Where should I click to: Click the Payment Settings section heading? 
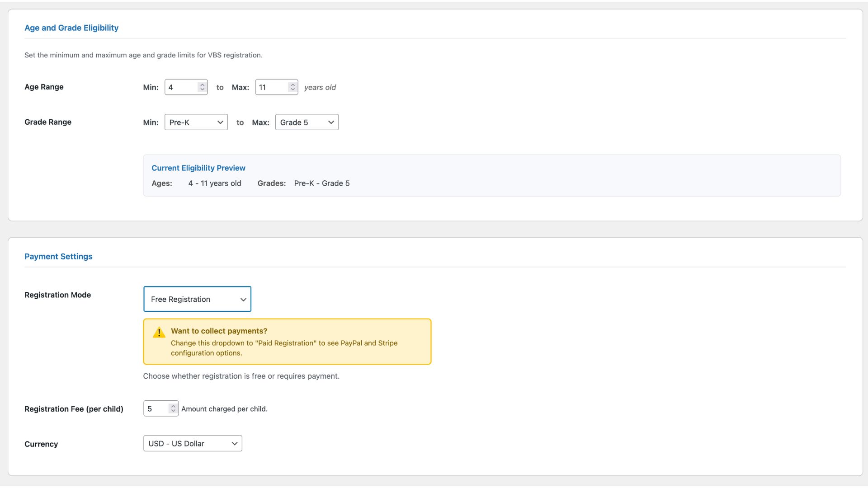pyautogui.click(x=58, y=257)
